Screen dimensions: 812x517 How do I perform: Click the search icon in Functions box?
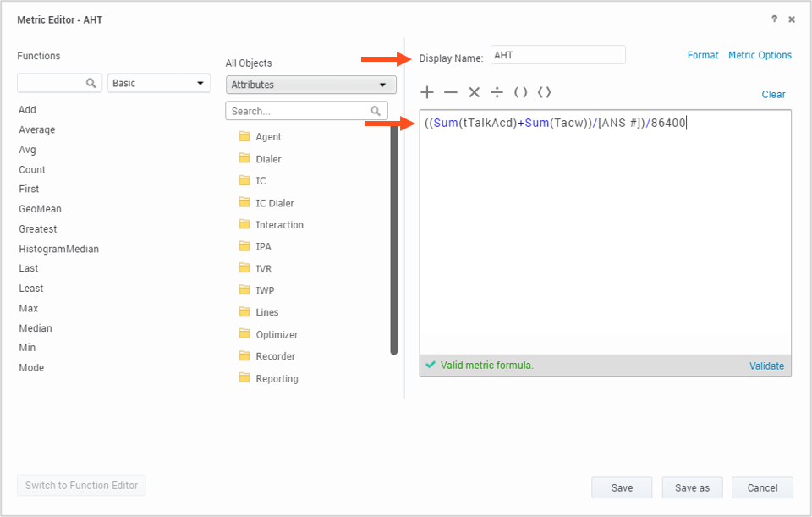click(x=91, y=83)
